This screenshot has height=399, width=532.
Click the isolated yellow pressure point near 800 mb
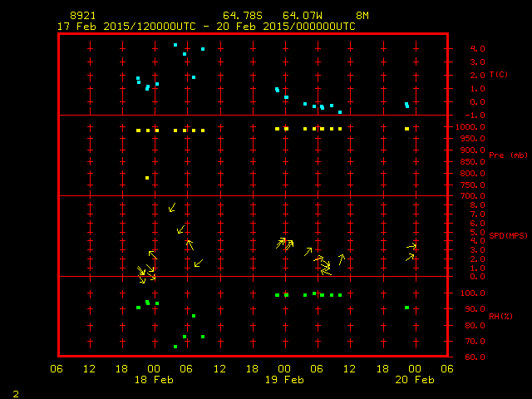click(x=147, y=178)
